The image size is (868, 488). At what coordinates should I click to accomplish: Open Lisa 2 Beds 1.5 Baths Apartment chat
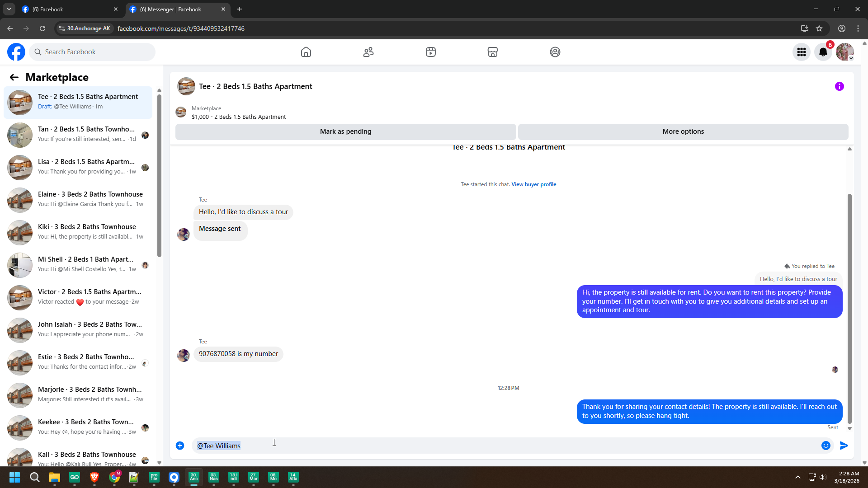[78, 167]
